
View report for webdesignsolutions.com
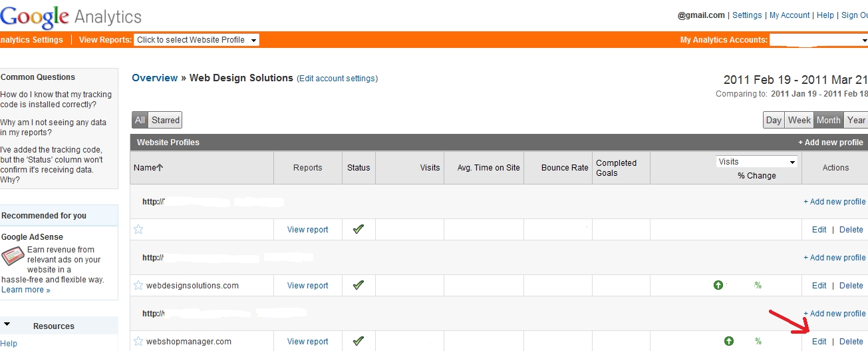307,286
